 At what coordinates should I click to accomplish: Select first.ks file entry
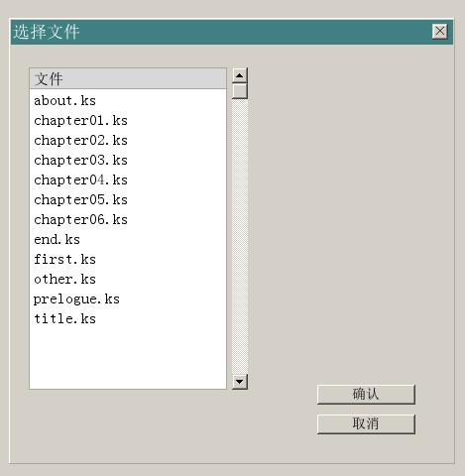(128, 259)
